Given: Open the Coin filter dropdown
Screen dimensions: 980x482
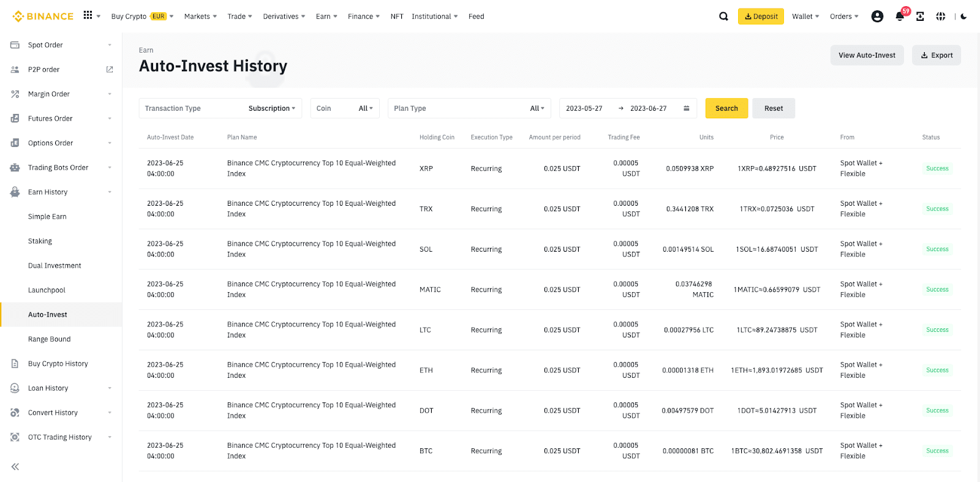Looking at the screenshot, I should coord(345,108).
